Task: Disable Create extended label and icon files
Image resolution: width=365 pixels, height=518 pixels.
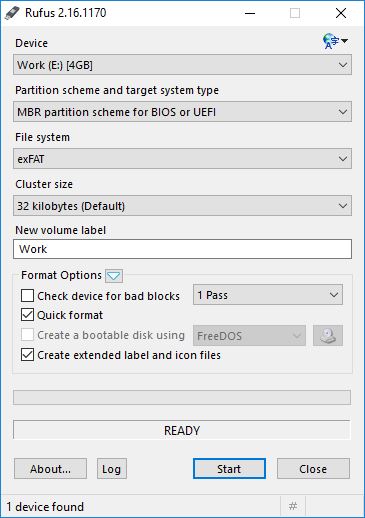Action: pyautogui.click(x=27, y=355)
